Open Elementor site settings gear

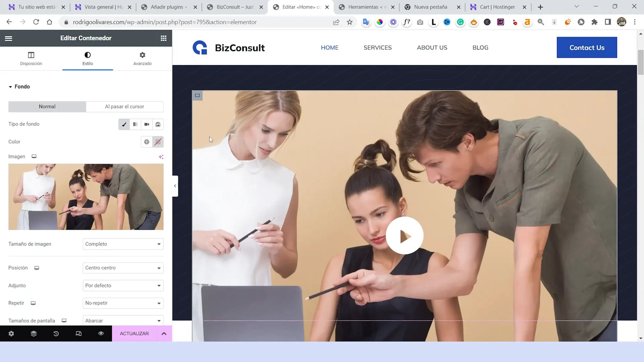11,333
